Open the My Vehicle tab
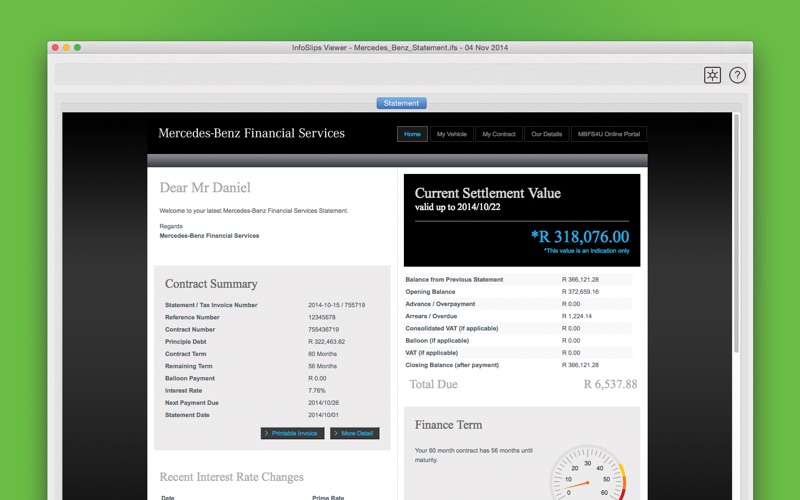 pos(452,134)
